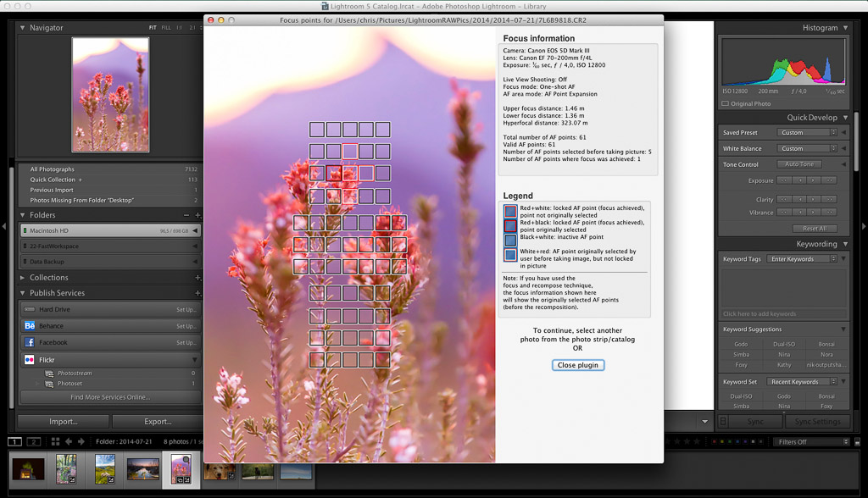
Task: Collapse the Publish Services panel
Action: pos(22,293)
